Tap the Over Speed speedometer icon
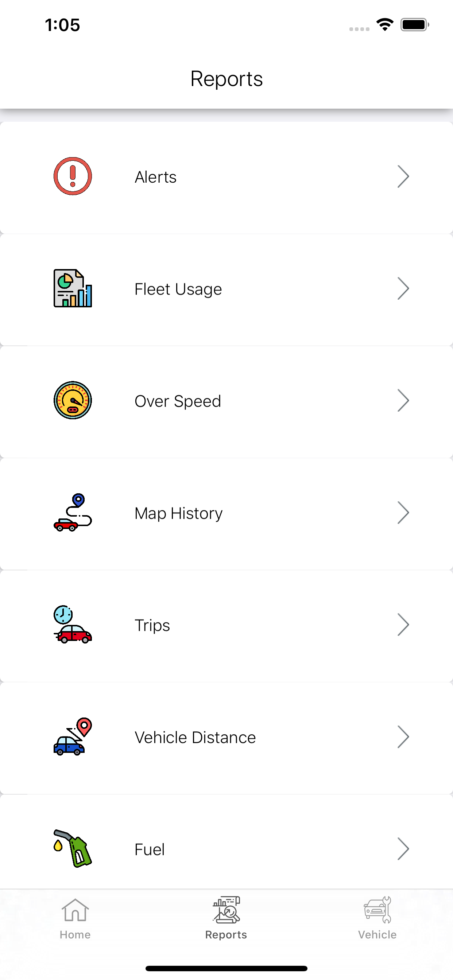The width and height of the screenshot is (453, 980). click(73, 400)
